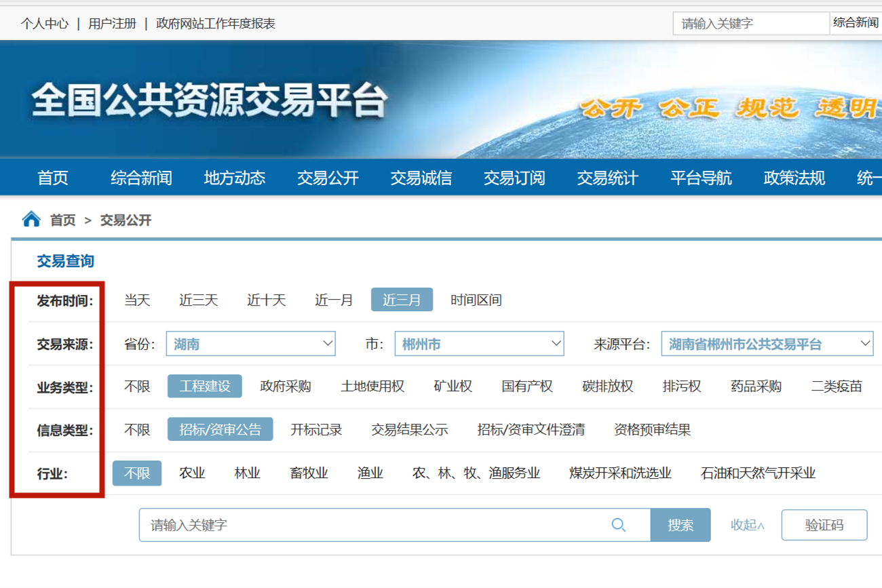The image size is (882, 588).
Task: Open 用户注册 link
Action: tap(112, 24)
